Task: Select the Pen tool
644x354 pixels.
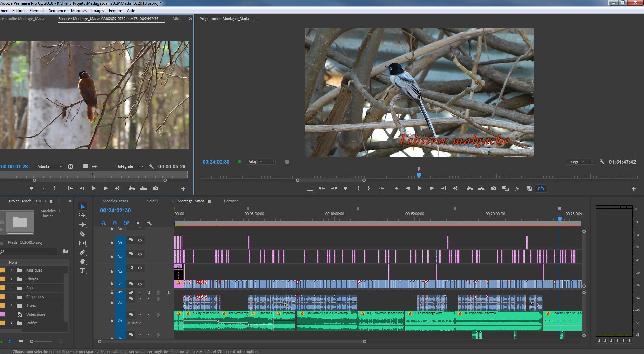Action: [82, 252]
